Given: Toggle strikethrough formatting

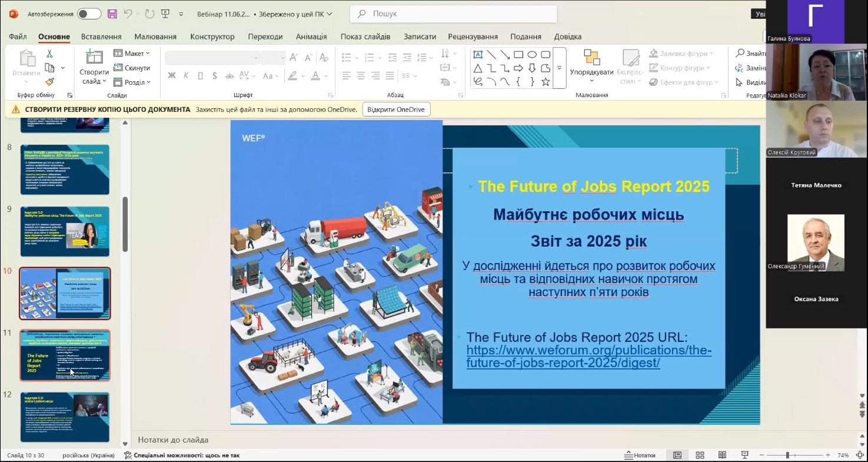Looking at the screenshot, I should (229, 75).
